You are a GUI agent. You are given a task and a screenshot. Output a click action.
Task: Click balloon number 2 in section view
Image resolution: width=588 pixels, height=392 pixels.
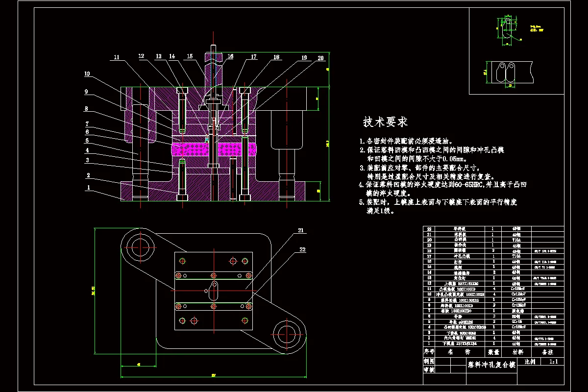[x=88, y=174]
